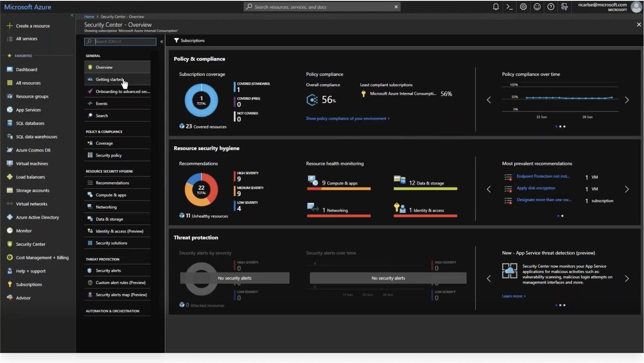Click the Subscriptions filter funnel icon

176,41
